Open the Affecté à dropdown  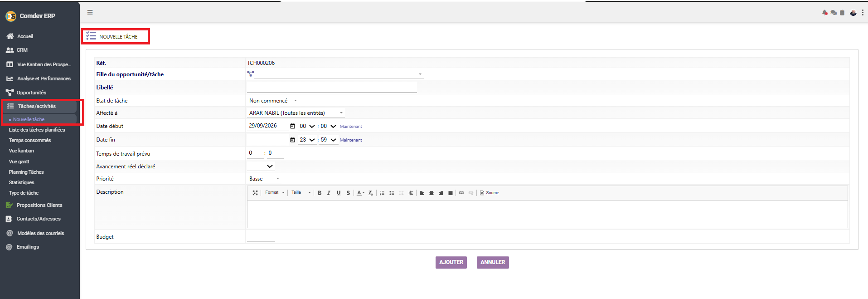296,113
